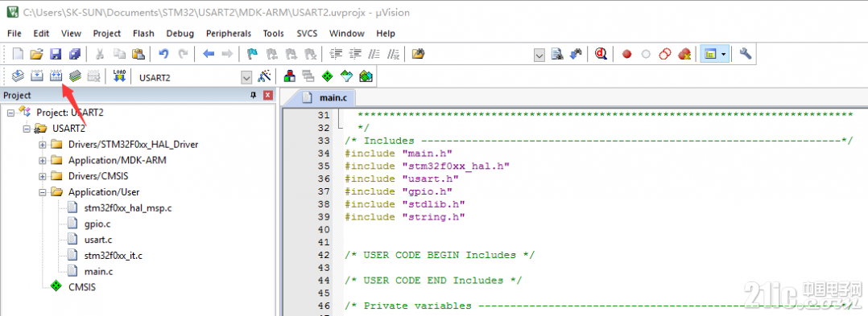The width and height of the screenshot is (868, 316).
Task: Collapse the USART2 target node
Action: click(x=27, y=128)
